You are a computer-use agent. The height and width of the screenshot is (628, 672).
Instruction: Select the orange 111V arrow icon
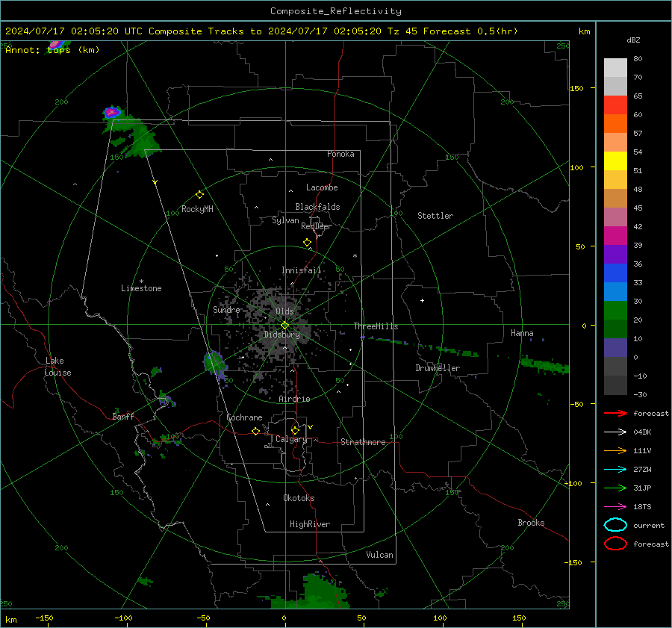(615, 450)
